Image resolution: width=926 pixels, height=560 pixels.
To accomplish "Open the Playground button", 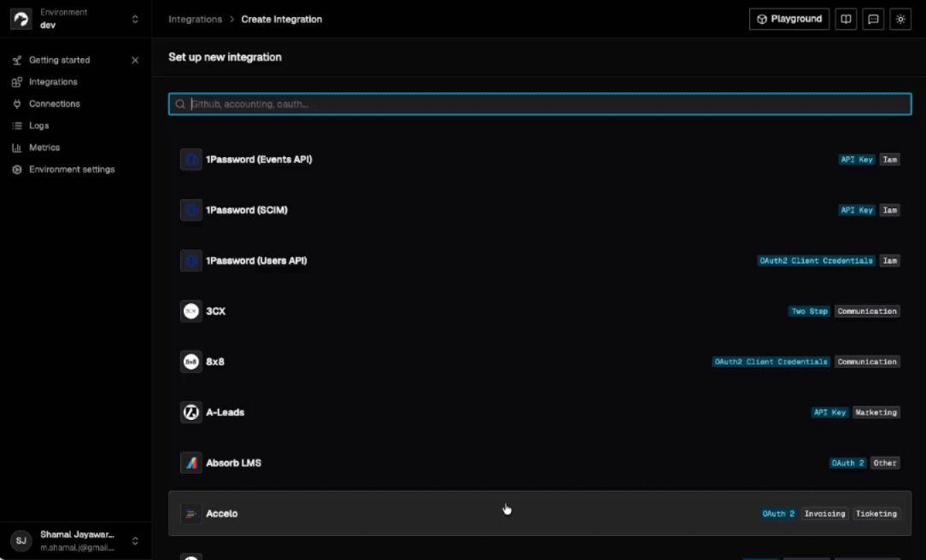I will click(789, 19).
